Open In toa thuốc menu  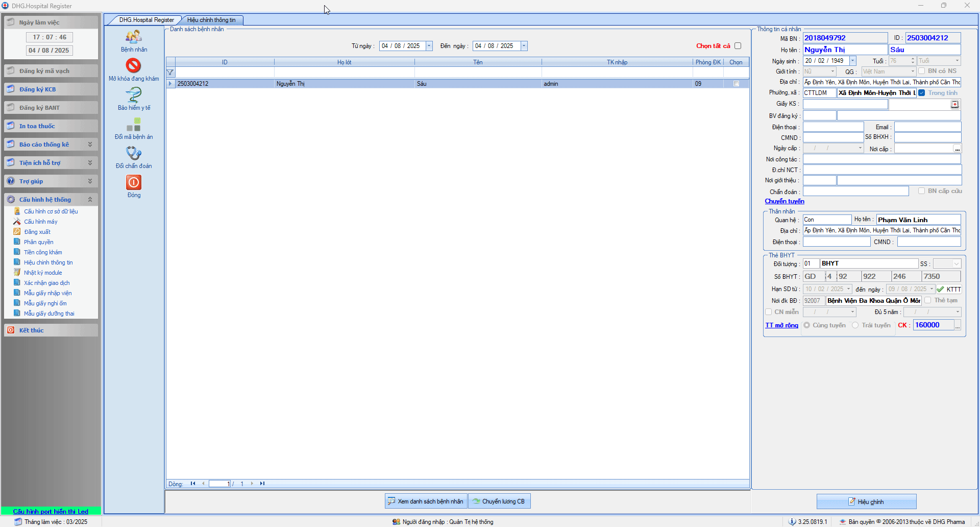coord(51,126)
